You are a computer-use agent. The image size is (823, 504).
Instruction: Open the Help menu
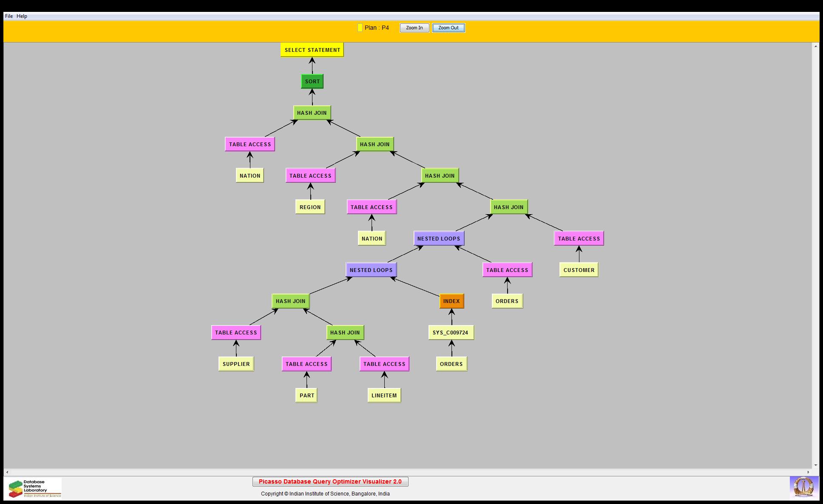pyautogui.click(x=22, y=16)
